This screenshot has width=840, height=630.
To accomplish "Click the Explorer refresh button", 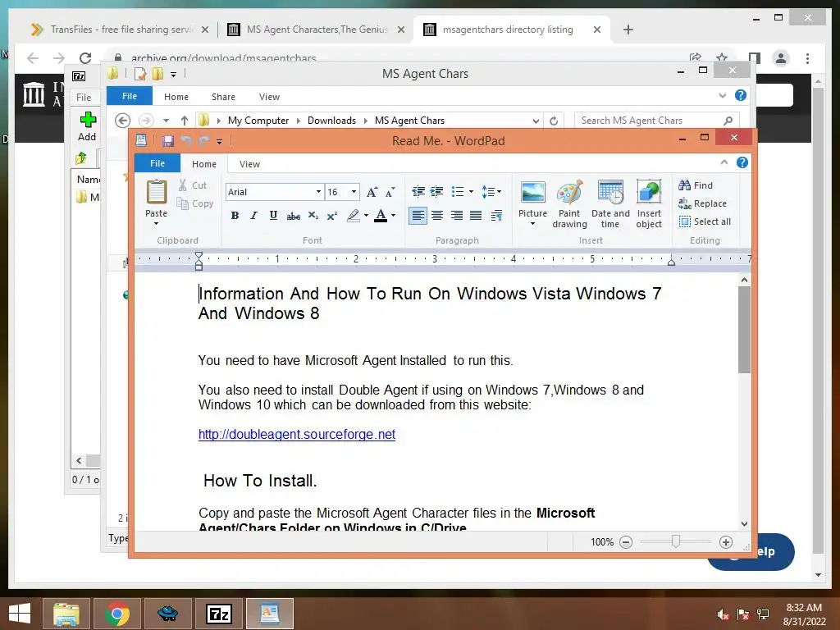I will point(554,121).
